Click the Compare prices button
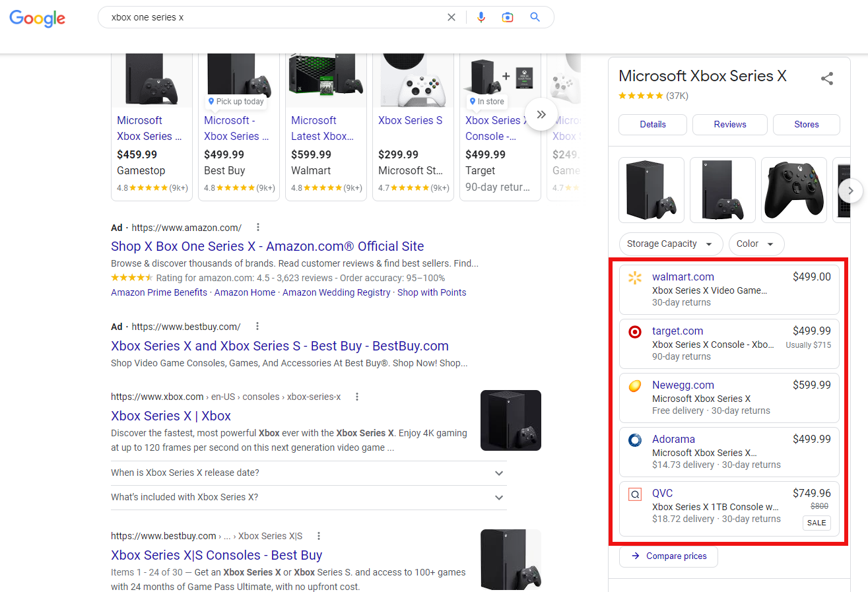Viewport: 868px width, 592px height. (668, 556)
